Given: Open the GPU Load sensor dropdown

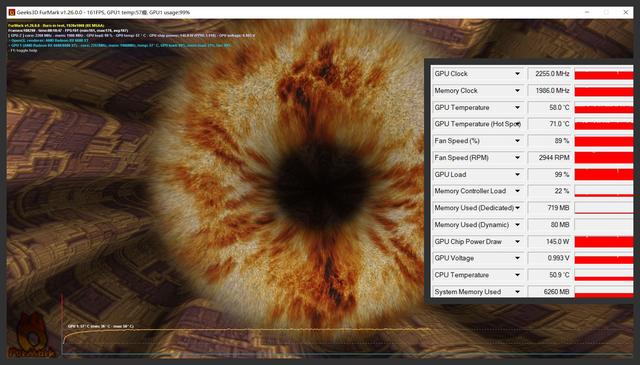Looking at the screenshot, I should click(517, 174).
